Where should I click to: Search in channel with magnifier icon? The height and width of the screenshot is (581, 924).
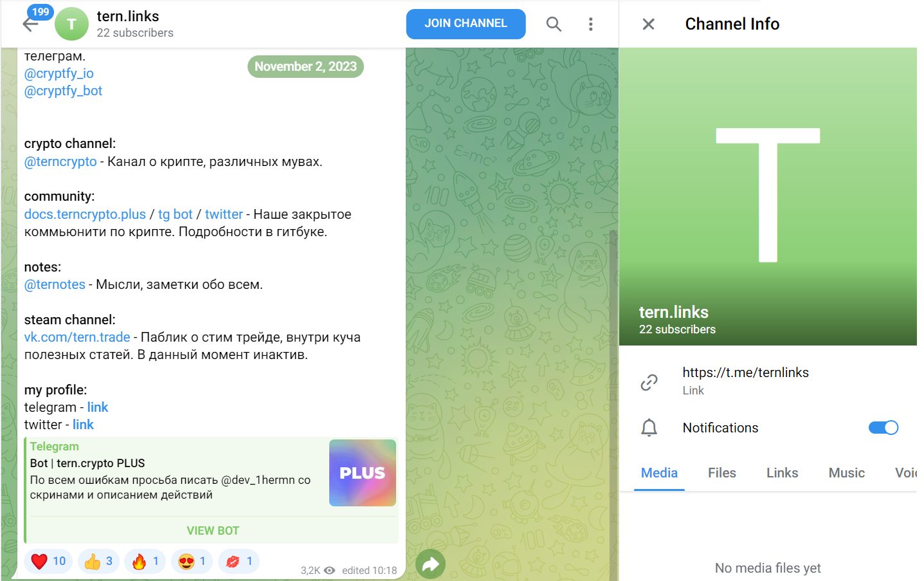tap(554, 24)
